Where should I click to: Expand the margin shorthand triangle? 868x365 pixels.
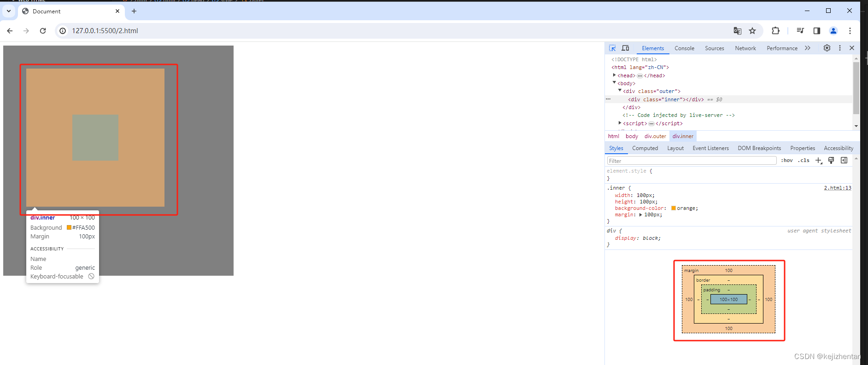640,214
